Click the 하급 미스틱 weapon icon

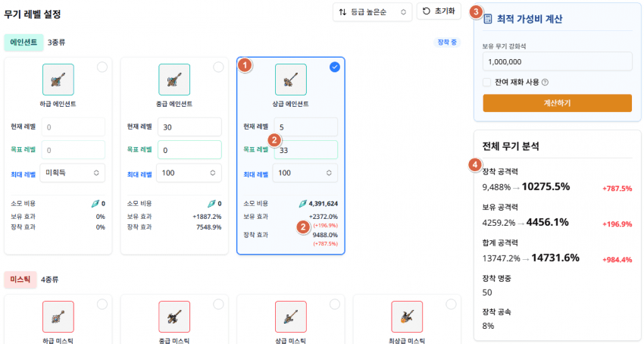(58, 317)
